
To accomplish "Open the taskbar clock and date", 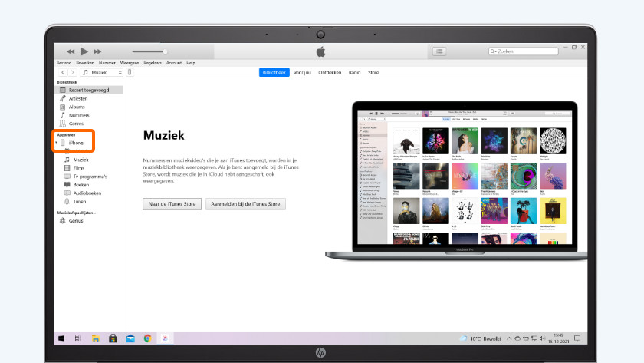I will point(559,338).
